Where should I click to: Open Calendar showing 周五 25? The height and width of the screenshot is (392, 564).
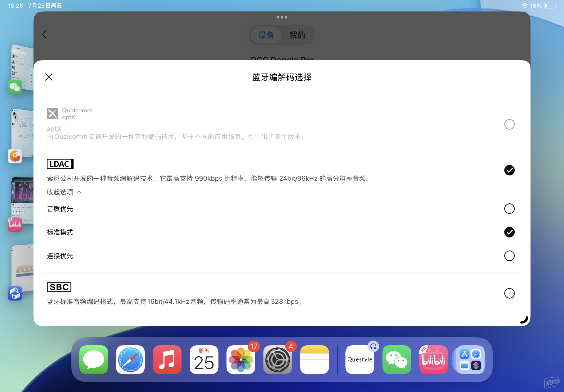click(x=204, y=360)
